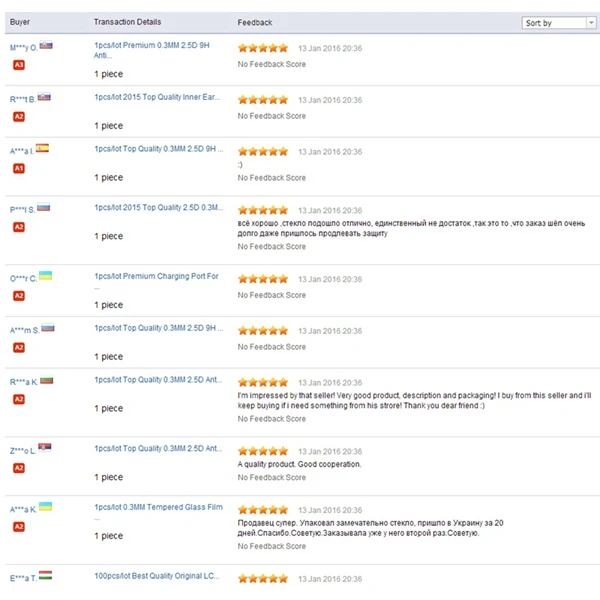Click buyer name A***m S.
This screenshot has height=600, width=600.
point(23,330)
